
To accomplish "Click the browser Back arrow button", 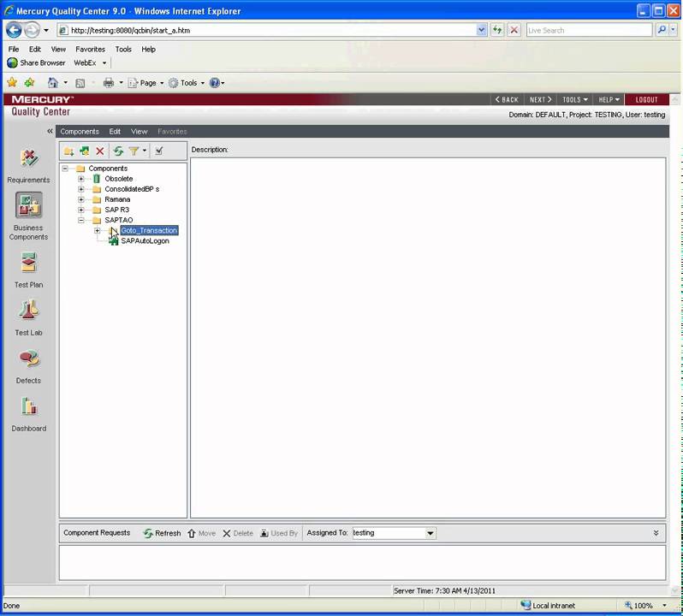I will (x=14, y=30).
